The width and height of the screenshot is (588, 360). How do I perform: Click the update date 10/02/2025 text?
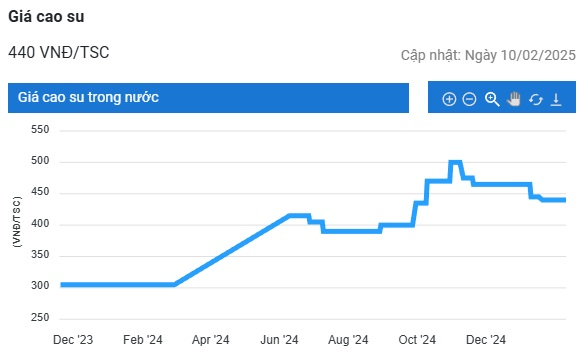[538, 55]
